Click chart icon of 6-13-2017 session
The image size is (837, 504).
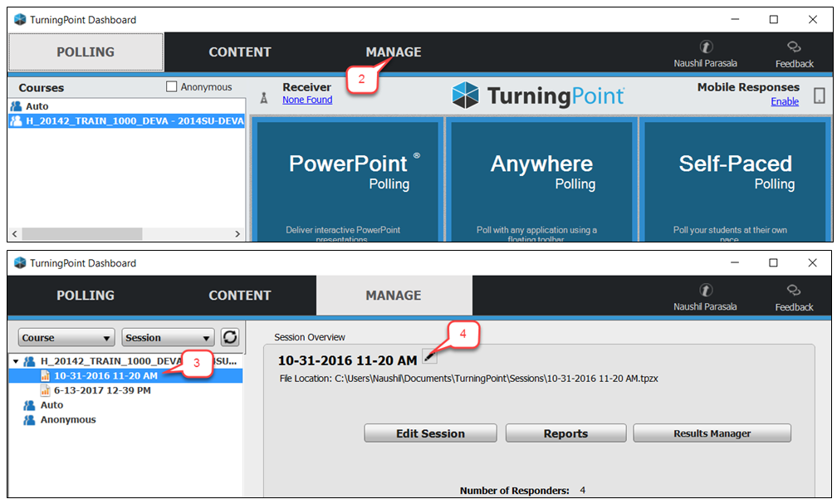click(46, 390)
